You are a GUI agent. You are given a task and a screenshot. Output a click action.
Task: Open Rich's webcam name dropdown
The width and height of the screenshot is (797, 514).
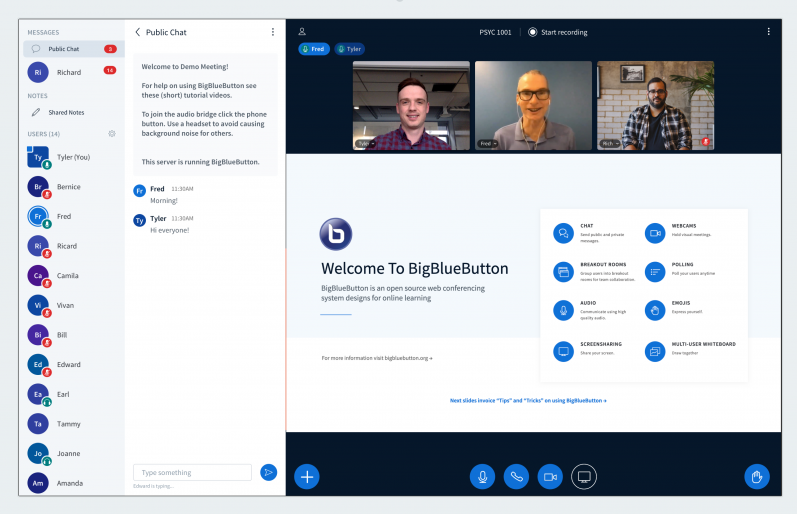click(610, 144)
